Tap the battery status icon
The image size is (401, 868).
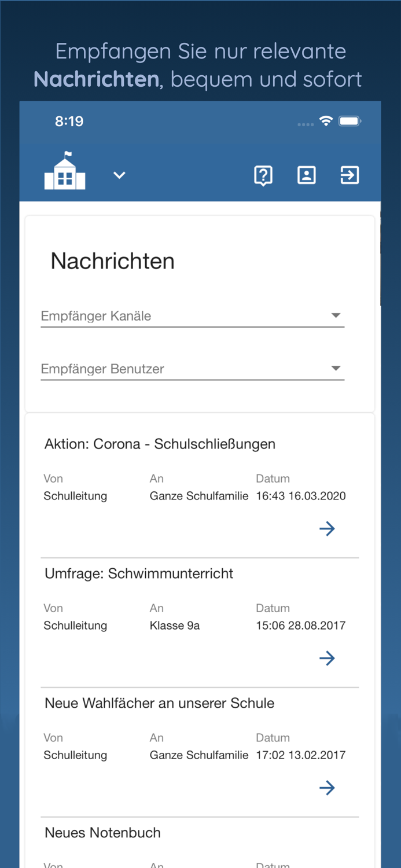tap(350, 121)
